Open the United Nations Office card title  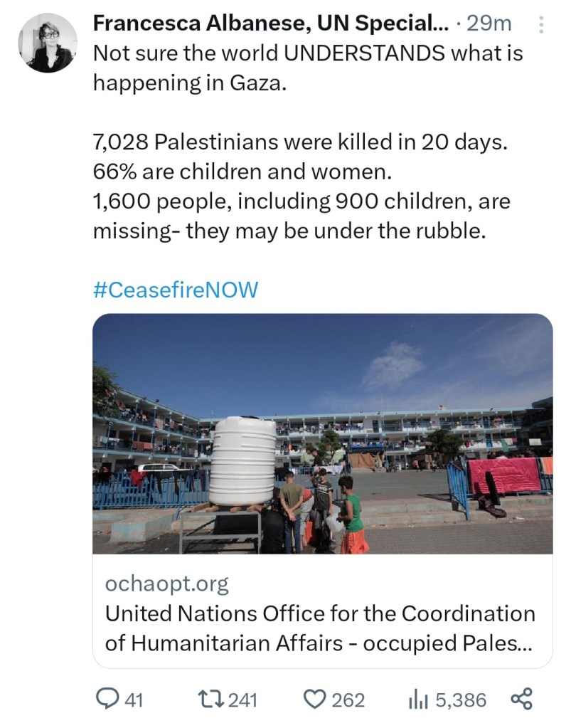point(320,628)
